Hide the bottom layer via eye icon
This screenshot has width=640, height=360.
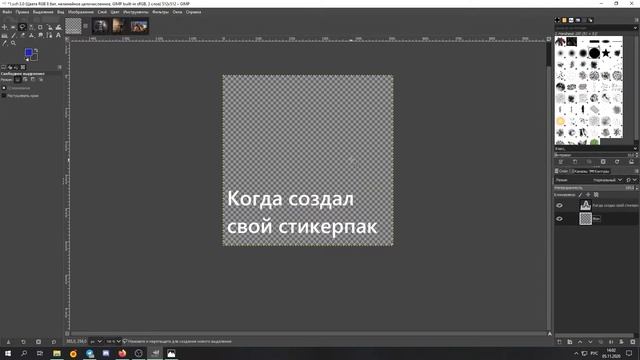click(x=559, y=219)
